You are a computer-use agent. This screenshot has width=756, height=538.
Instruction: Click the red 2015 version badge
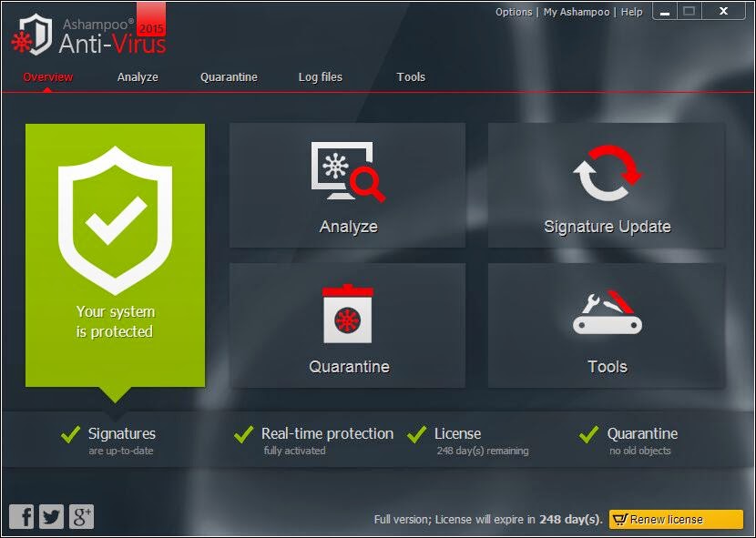click(151, 20)
